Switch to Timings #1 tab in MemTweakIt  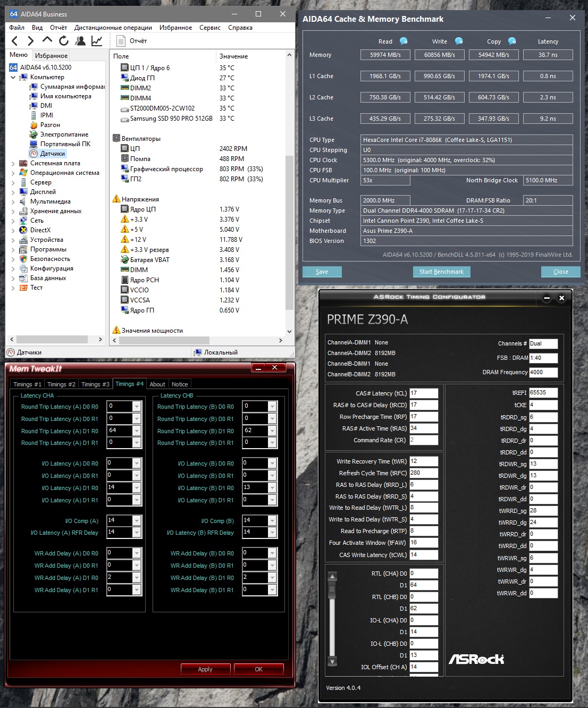coord(27,384)
